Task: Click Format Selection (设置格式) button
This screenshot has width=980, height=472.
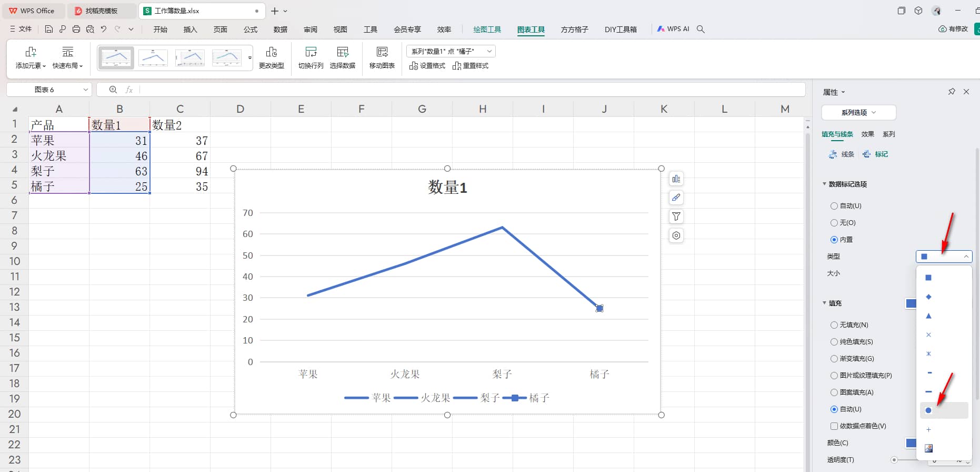Action: (x=427, y=66)
